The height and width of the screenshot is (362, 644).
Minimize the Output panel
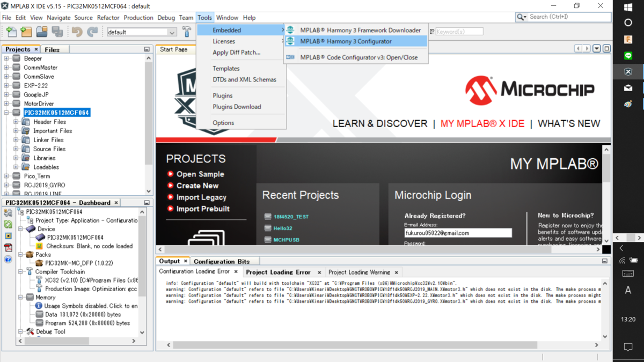tap(605, 261)
